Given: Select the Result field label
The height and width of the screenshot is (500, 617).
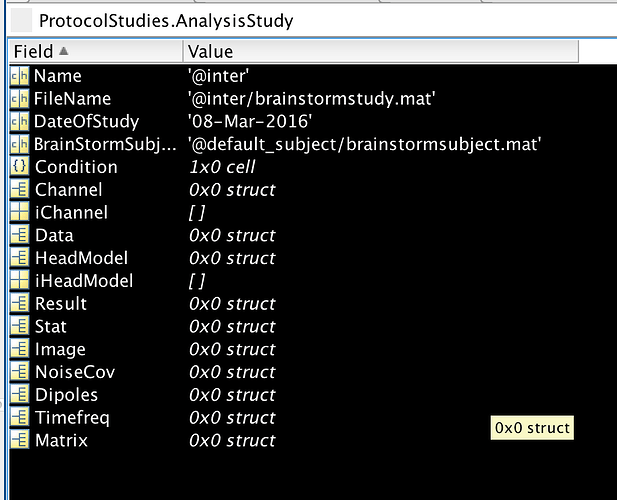Looking at the screenshot, I should point(61,304).
